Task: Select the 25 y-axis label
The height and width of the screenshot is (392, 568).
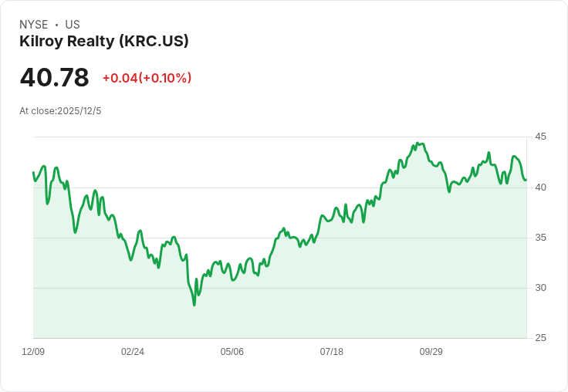Action: coord(541,337)
